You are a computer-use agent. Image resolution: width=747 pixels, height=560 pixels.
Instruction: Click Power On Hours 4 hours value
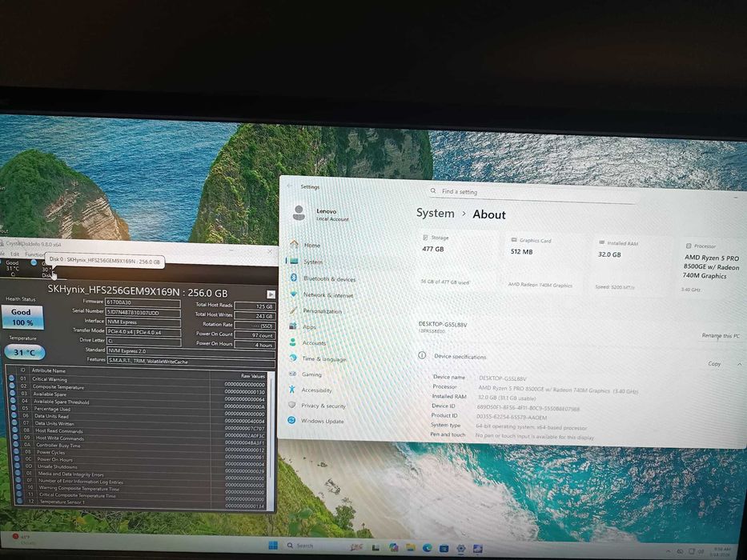coord(255,345)
